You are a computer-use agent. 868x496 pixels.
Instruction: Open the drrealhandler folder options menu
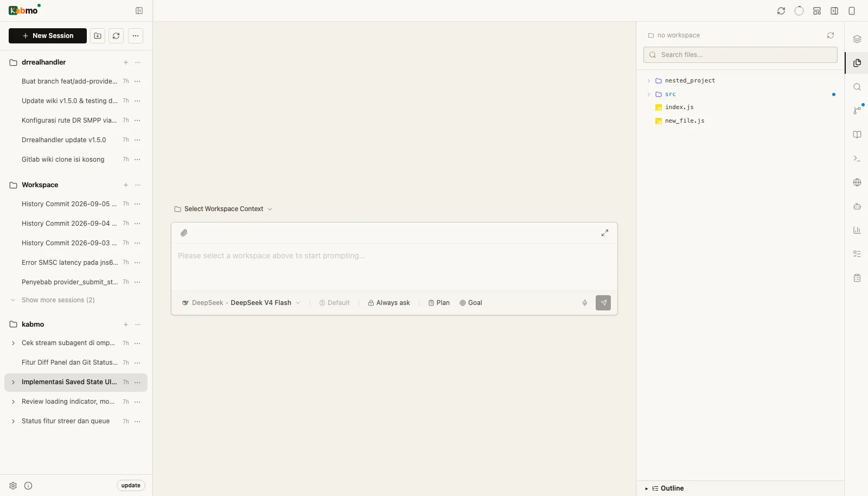[138, 62]
